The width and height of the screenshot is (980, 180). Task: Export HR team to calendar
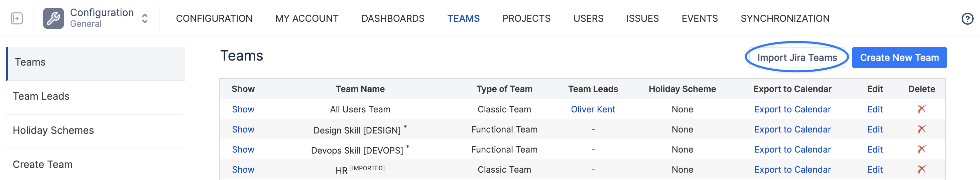point(792,169)
